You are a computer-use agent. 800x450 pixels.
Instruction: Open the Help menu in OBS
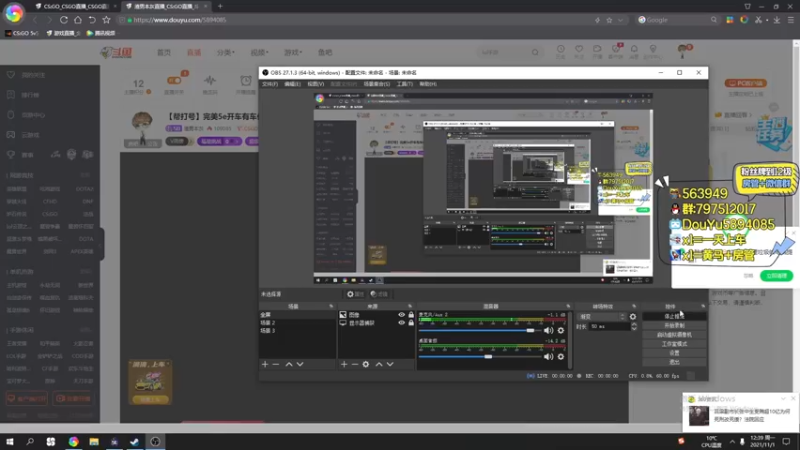tap(428, 84)
